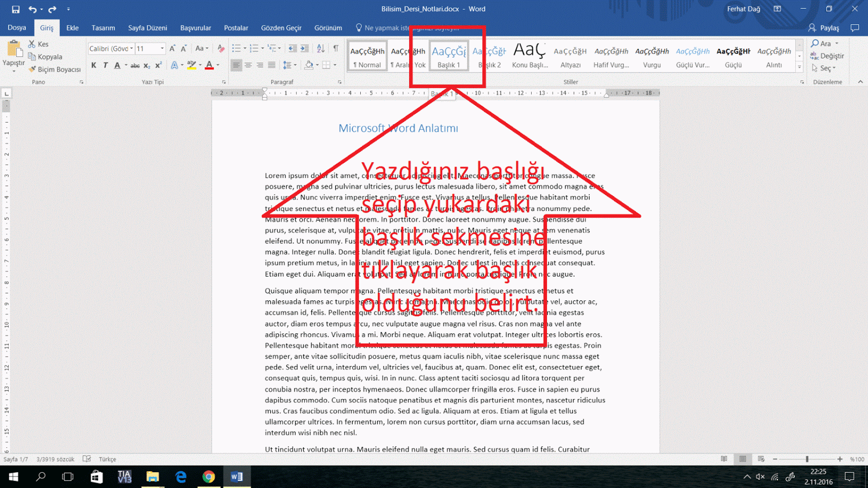The width and height of the screenshot is (868, 488).
Task: Apply italic (T) formatting
Action: 105,65
